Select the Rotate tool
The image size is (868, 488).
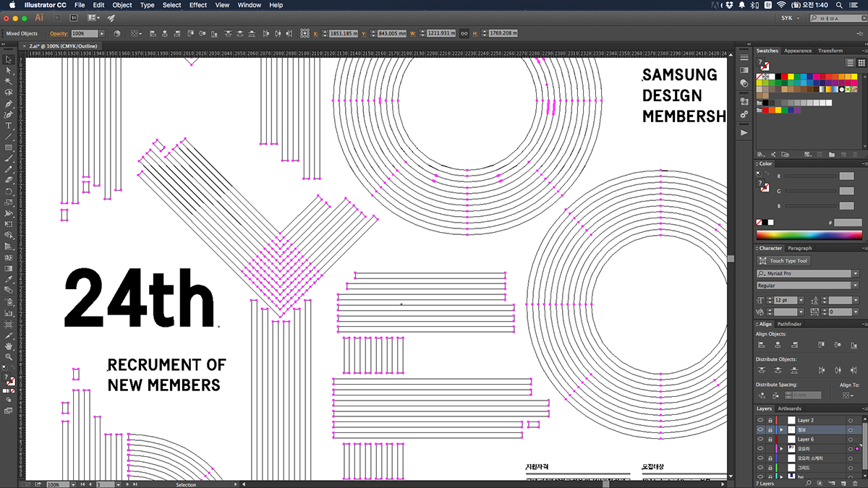tap(9, 192)
